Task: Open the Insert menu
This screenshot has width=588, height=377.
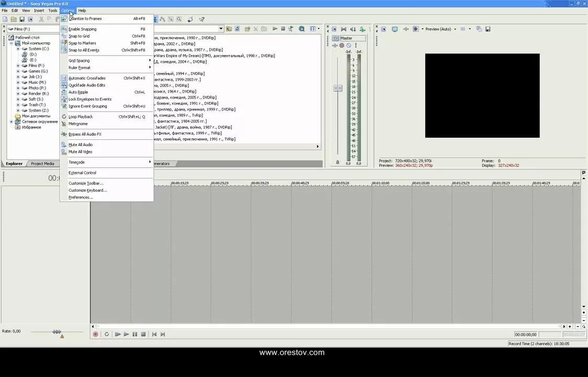Action: (x=39, y=10)
